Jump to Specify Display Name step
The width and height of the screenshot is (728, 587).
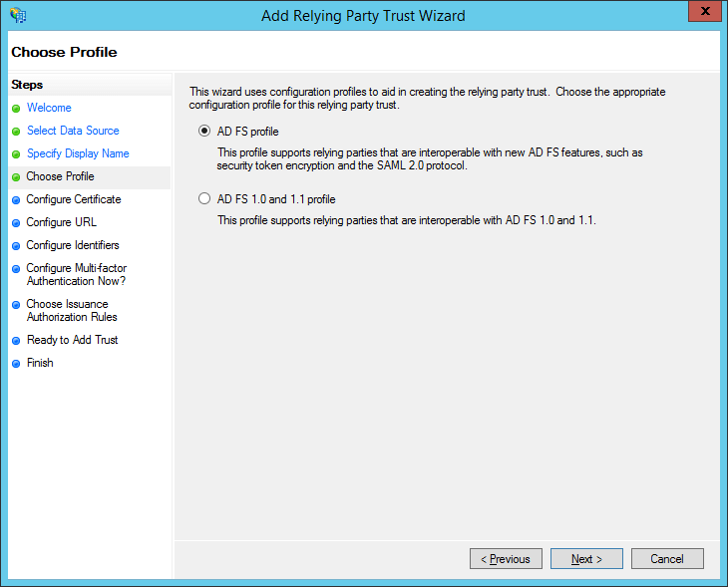78,153
